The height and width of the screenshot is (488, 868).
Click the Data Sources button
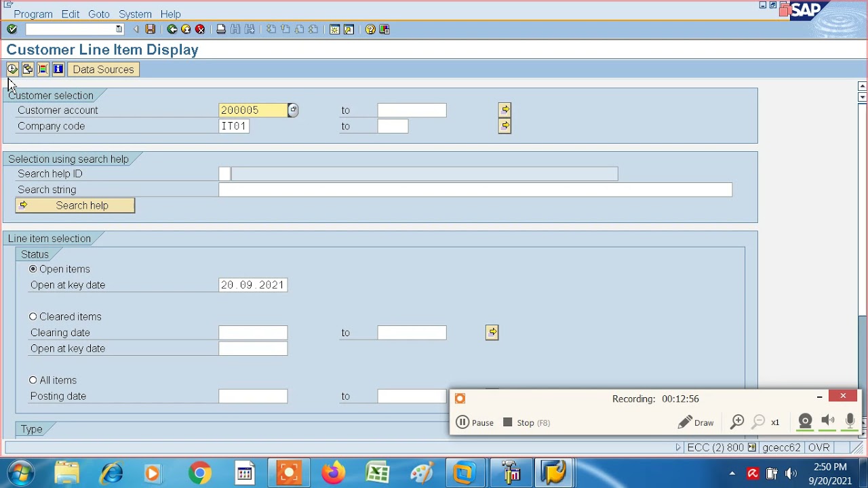point(103,69)
